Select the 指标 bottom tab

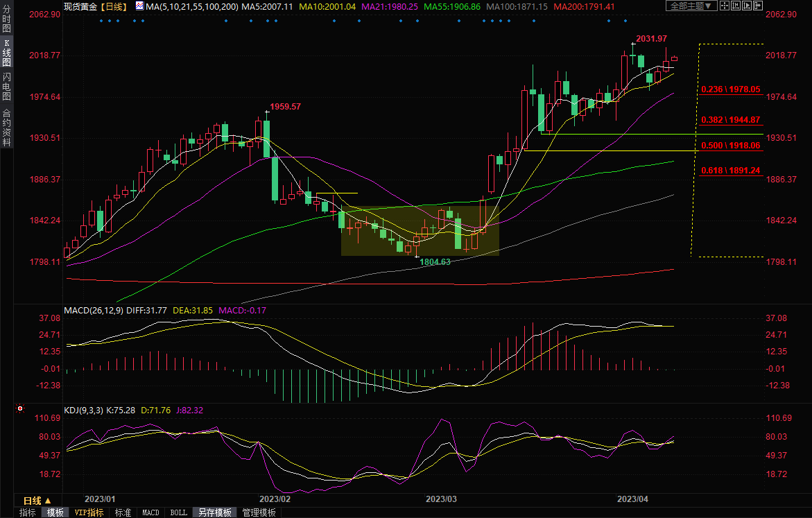pyautogui.click(x=28, y=512)
